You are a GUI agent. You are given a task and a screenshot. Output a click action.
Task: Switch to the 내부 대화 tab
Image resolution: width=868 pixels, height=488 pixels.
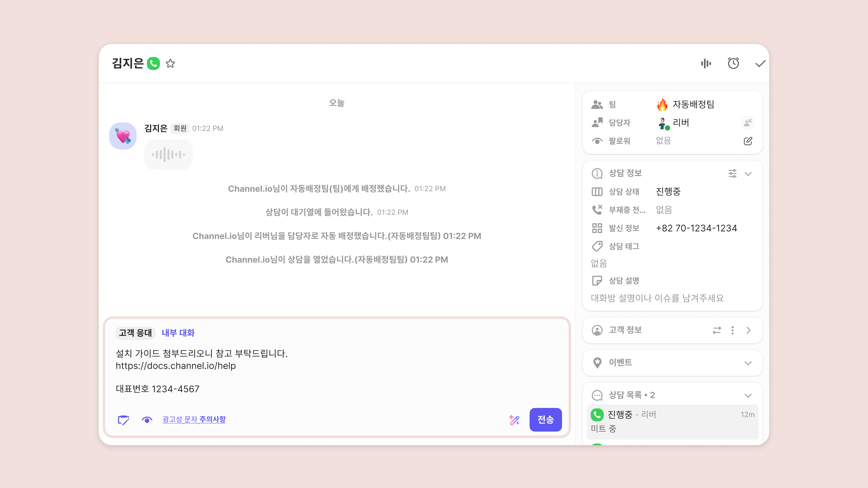(178, 333)
